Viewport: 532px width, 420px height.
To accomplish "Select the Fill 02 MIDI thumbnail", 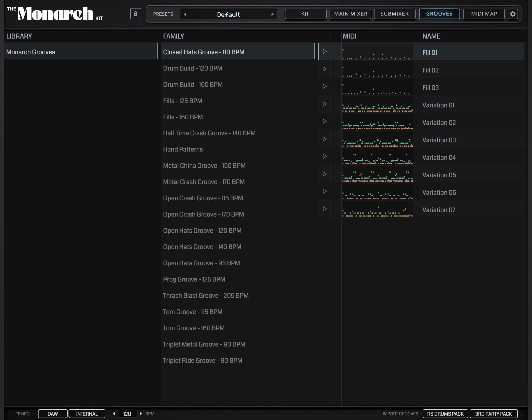I will [377, 69].
